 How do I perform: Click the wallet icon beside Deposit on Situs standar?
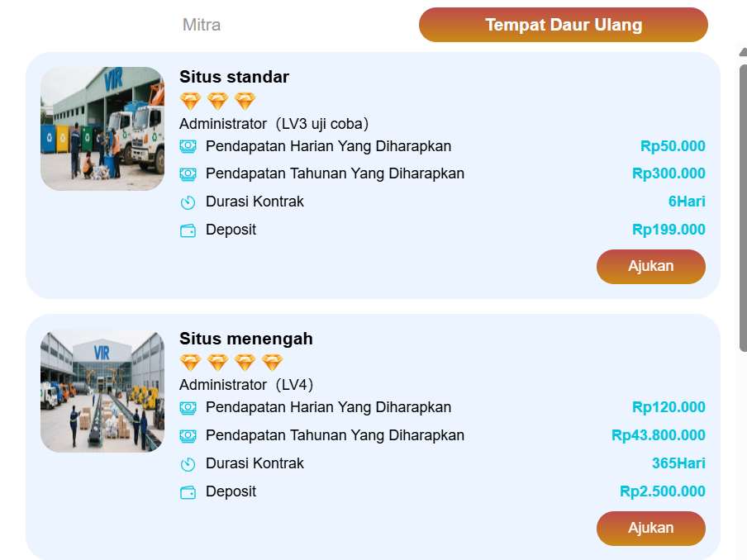pos(188,230)
